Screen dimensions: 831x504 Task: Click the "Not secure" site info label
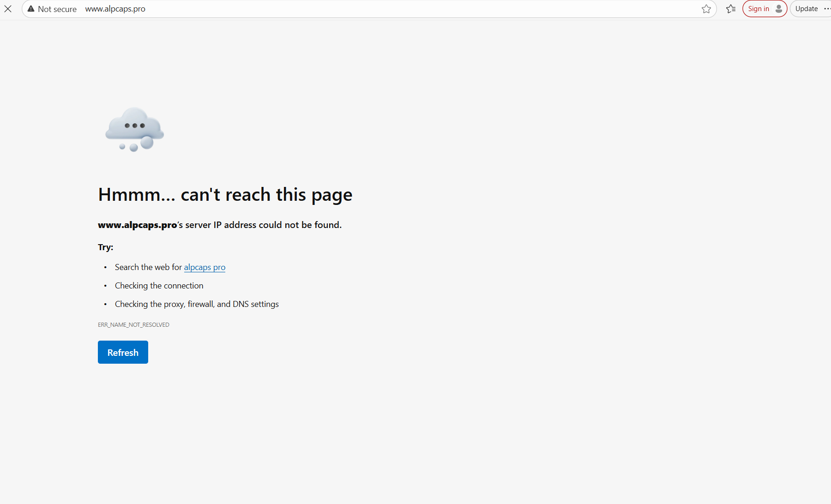pyautogui.click(x=57, y=9)
